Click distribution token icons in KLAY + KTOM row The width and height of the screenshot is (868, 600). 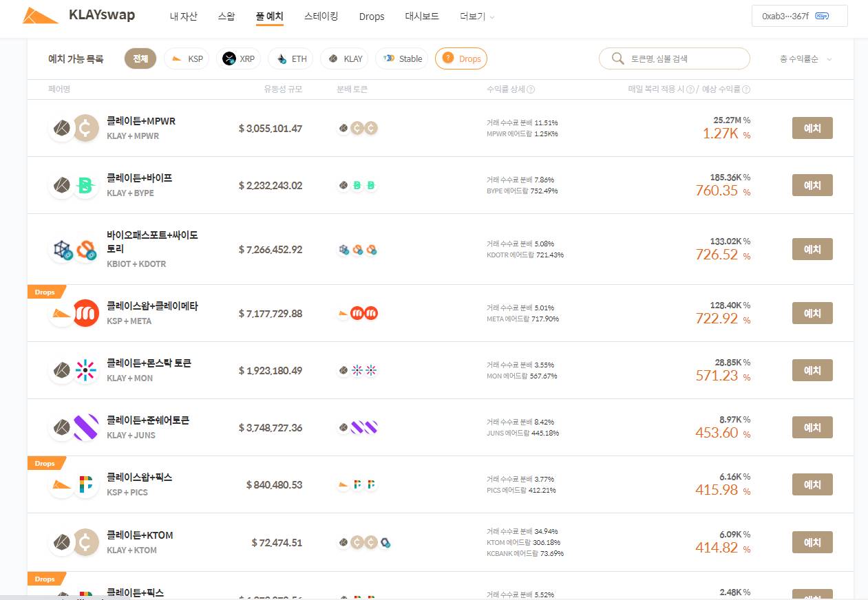coord(364,542)
